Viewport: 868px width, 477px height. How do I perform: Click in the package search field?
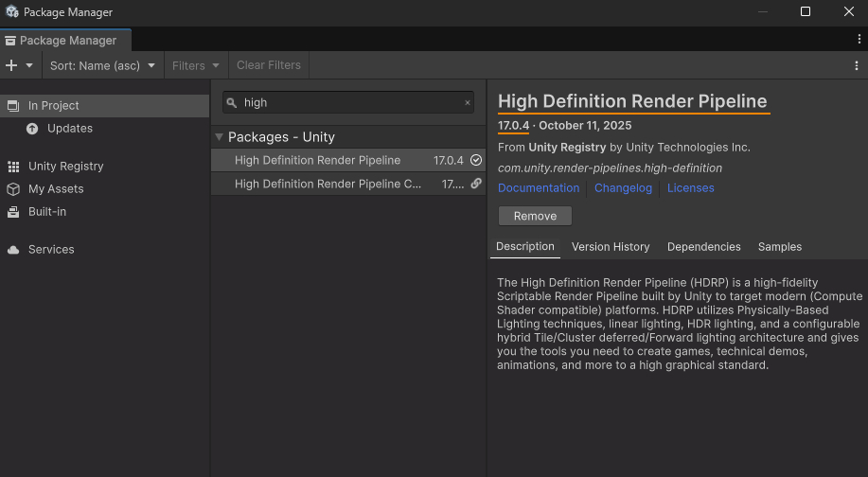tap(348, 102)
